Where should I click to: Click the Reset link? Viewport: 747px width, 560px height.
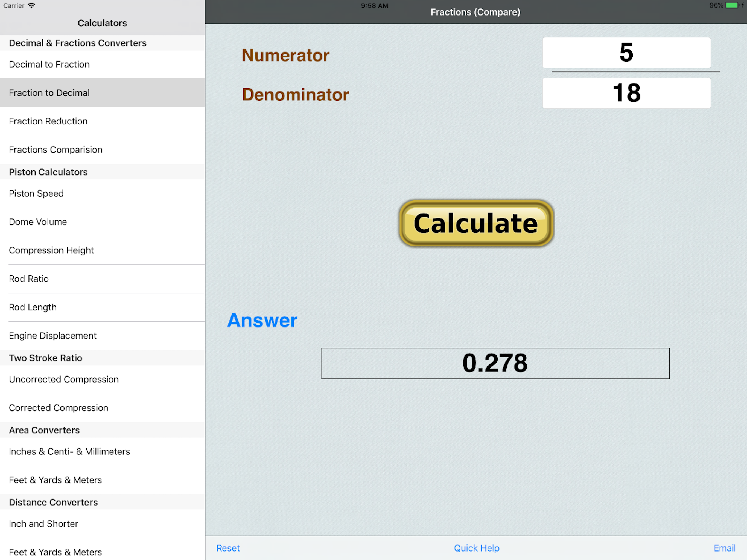228,548
